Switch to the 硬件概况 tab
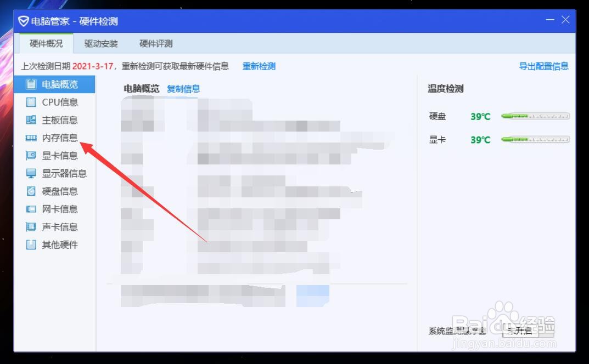589x364 pixels. [x=46, y=43]
